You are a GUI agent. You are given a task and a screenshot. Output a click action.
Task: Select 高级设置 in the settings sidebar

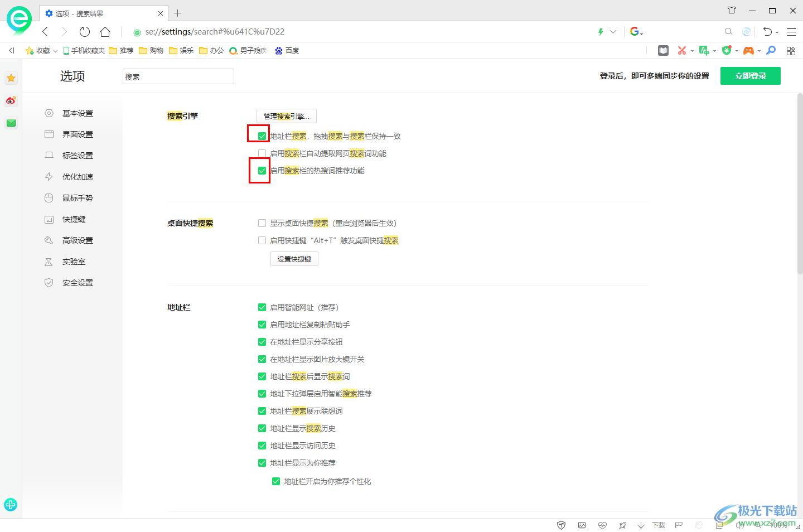[x=78, y=240]
